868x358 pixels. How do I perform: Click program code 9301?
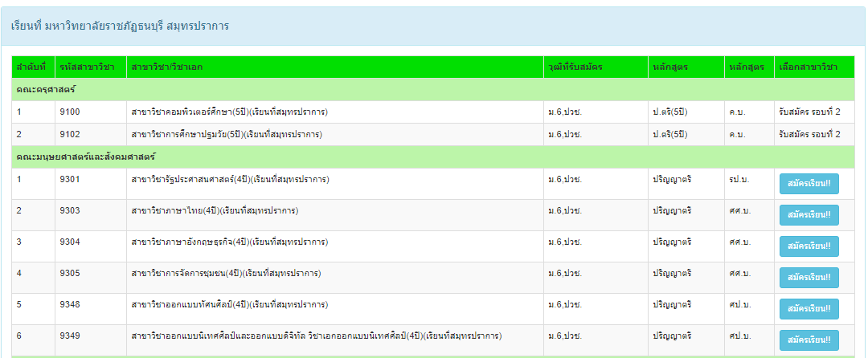click(x=70, y=180)
